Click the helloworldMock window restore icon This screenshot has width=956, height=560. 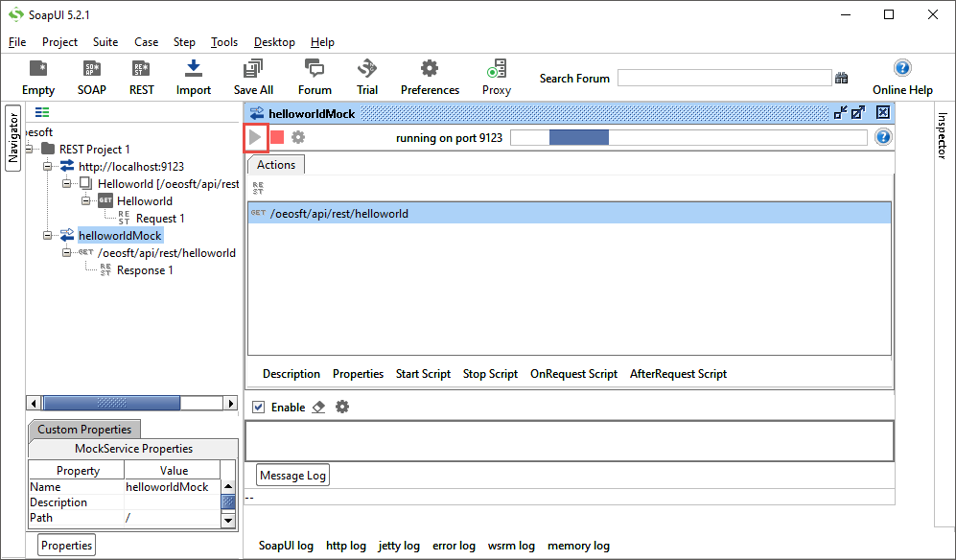point(840,112)
